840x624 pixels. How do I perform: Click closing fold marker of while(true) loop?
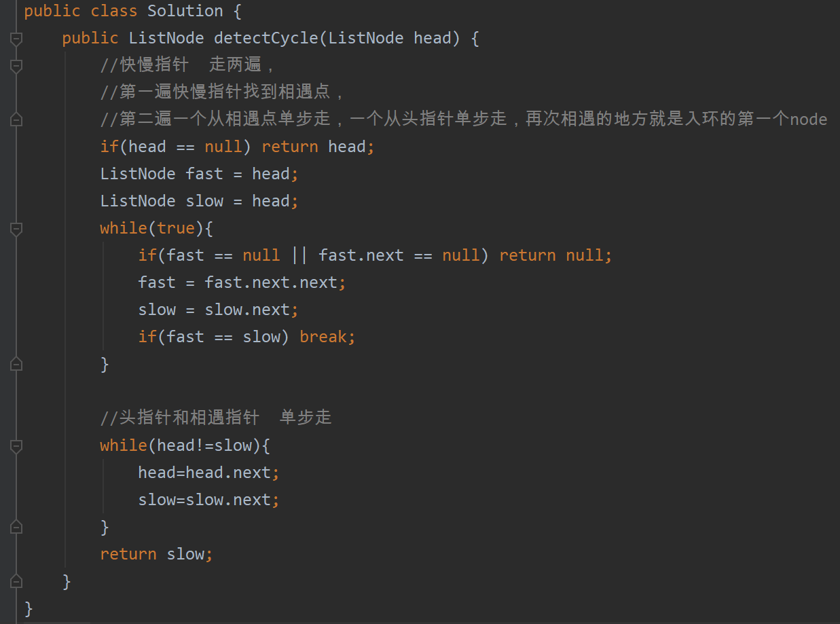click(x=16, y=365)
